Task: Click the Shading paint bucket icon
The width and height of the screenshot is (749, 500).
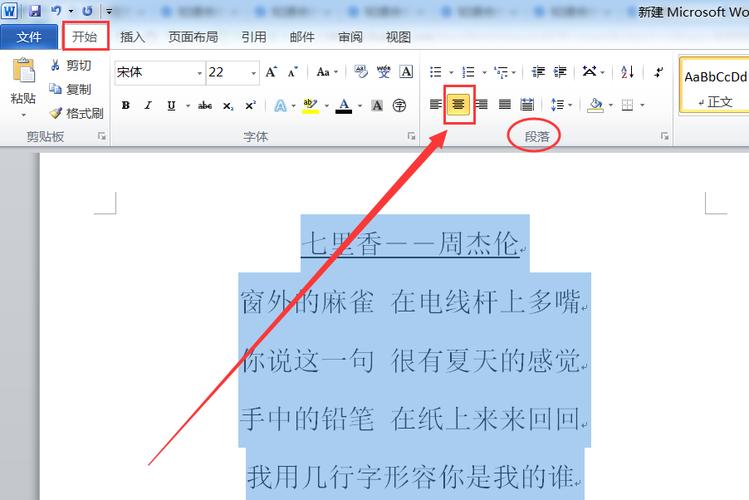Action: tap(595, 105)
